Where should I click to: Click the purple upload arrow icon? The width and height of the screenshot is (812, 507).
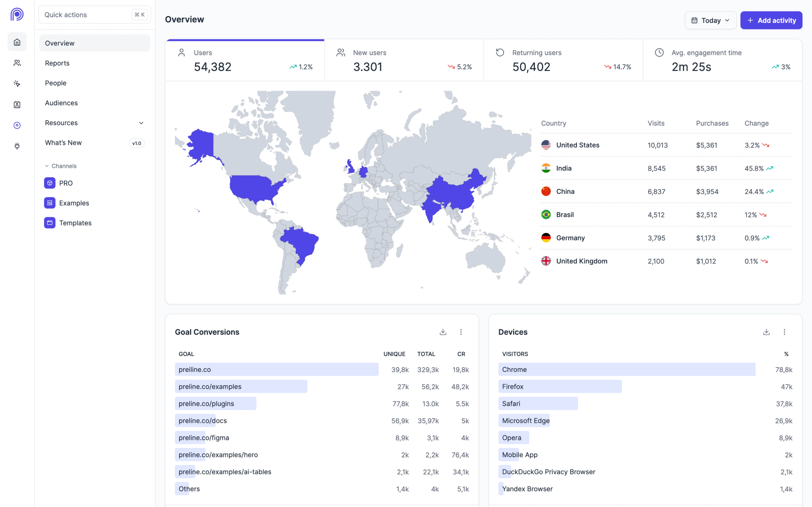[17, 125]
